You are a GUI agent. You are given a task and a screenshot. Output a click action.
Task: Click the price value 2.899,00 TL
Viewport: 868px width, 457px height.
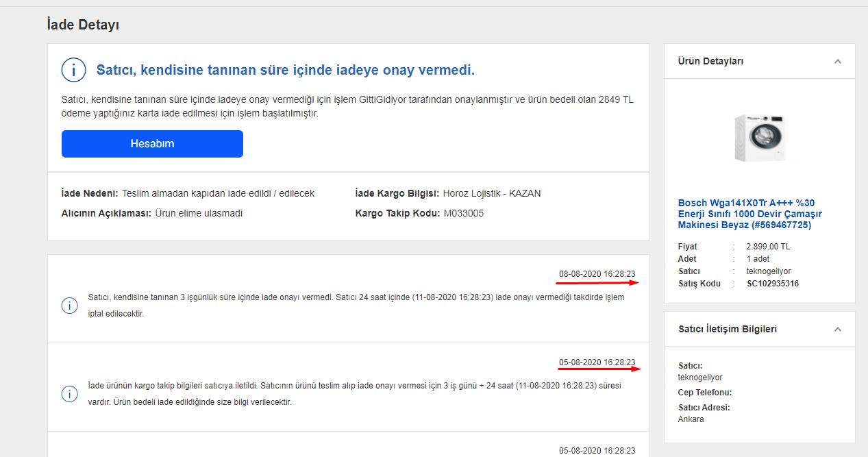pos(768,247)
